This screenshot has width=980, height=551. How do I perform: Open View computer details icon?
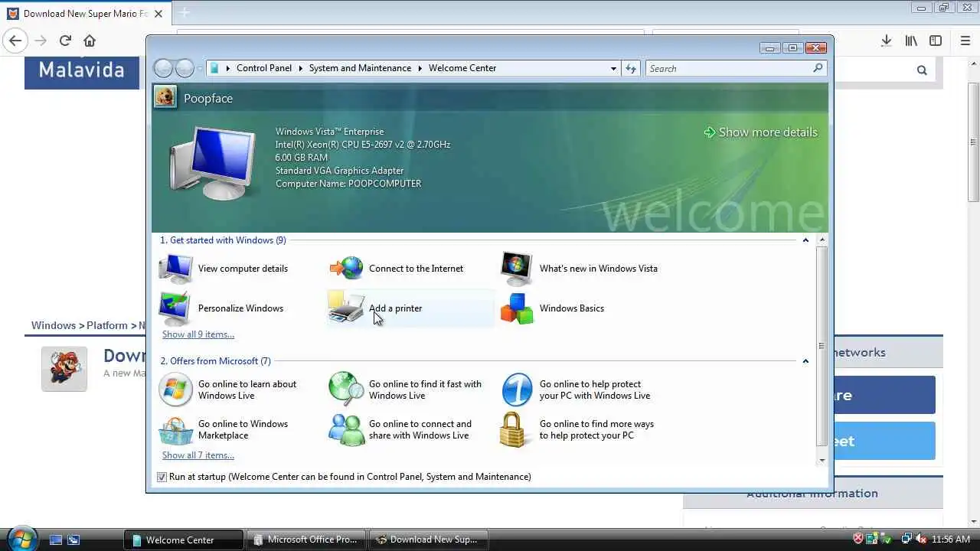coord(175,269)
